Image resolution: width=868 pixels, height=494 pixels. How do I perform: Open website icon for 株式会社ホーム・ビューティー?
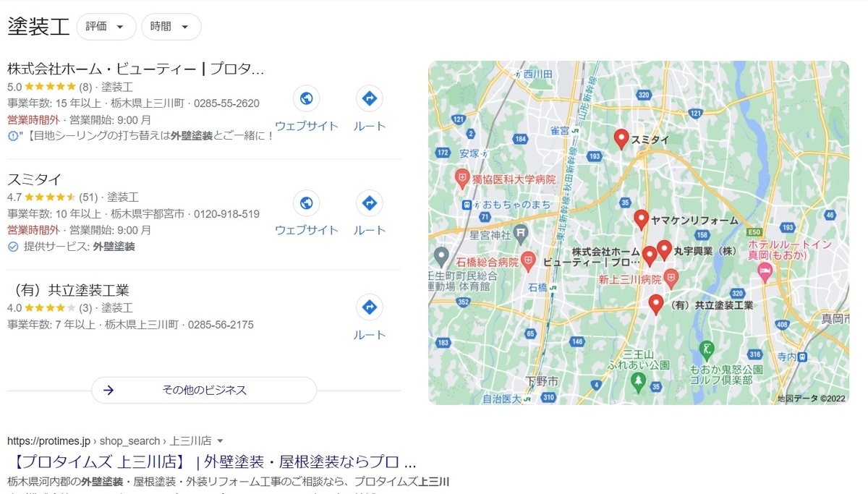pyautogui.click(x=306, y=98)
